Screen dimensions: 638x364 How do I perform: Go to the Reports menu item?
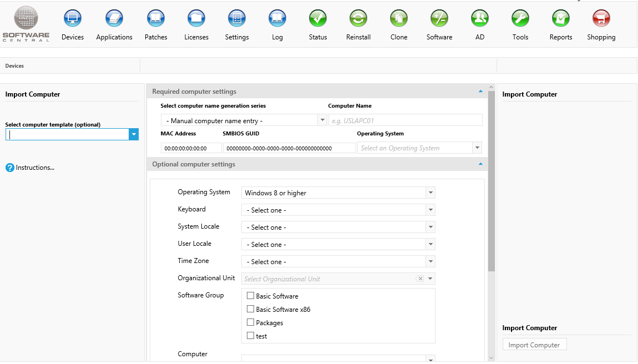click(561, 19)
